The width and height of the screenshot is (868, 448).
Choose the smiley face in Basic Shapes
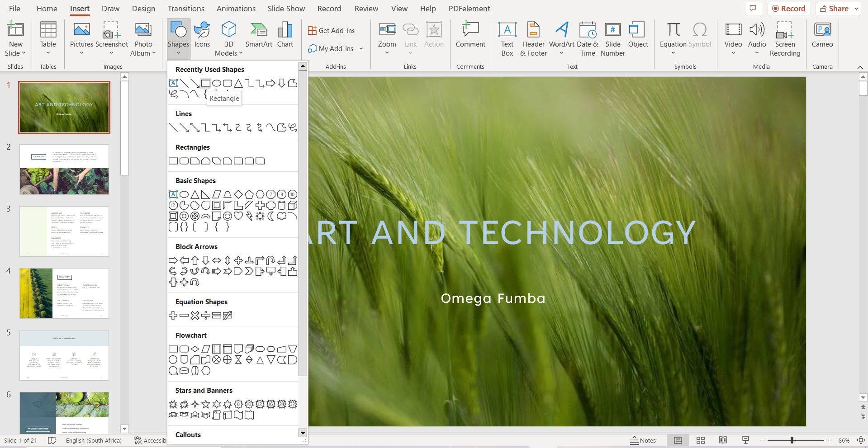[x=228, y=216]
